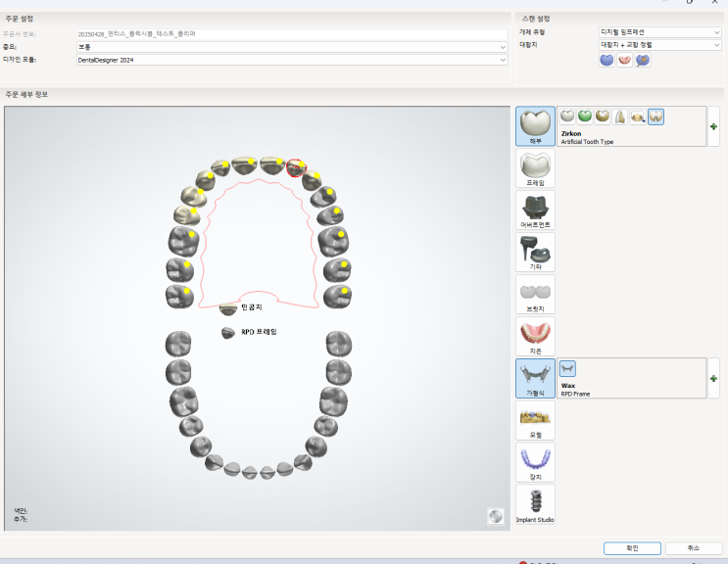
Task: Launch Implant Studio
Action: [x=535, y=504]
